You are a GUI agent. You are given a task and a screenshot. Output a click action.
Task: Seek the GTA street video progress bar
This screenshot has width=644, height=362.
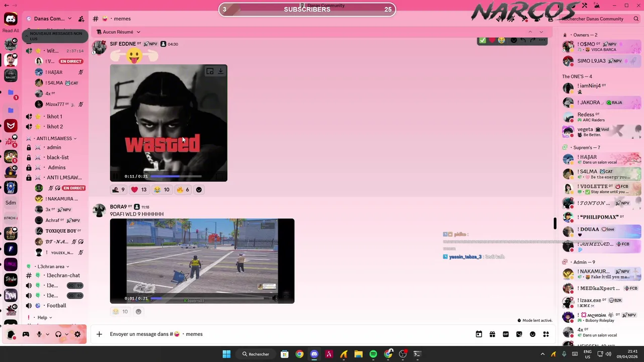coord(207,298)
